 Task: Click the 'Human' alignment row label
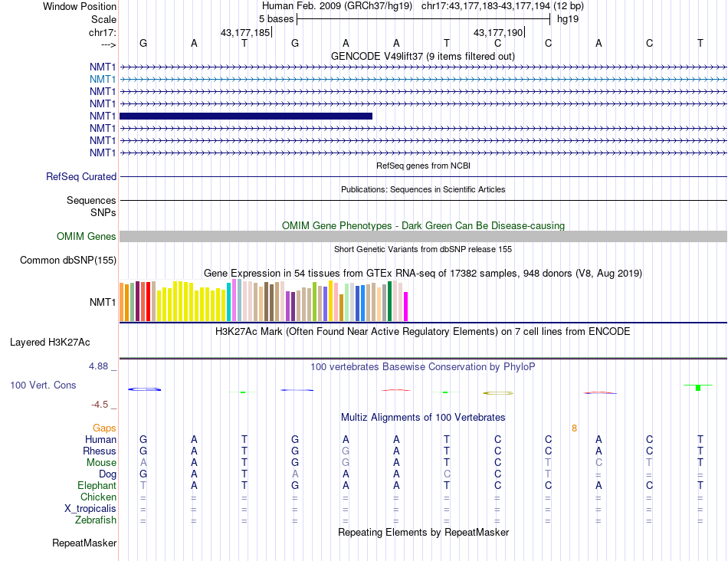[100, 440]
